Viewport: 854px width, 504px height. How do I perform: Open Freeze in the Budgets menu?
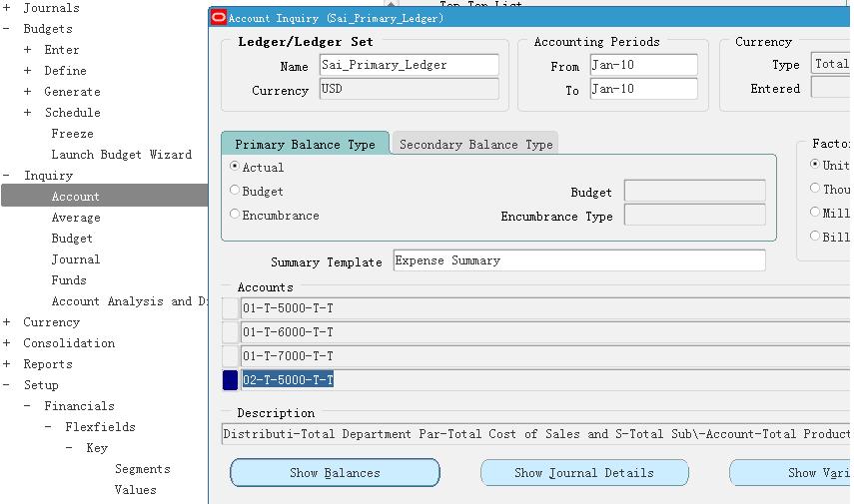point(73,134)
